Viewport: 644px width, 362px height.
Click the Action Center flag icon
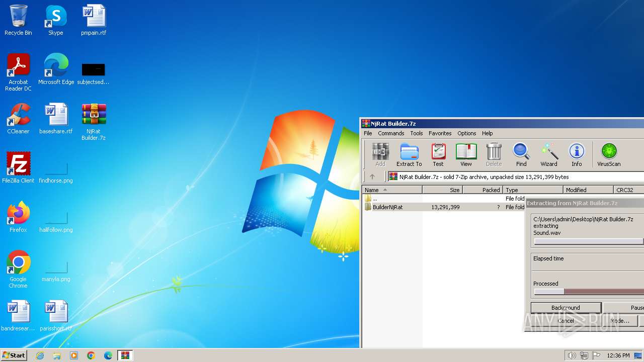click(x=596, y=355)
